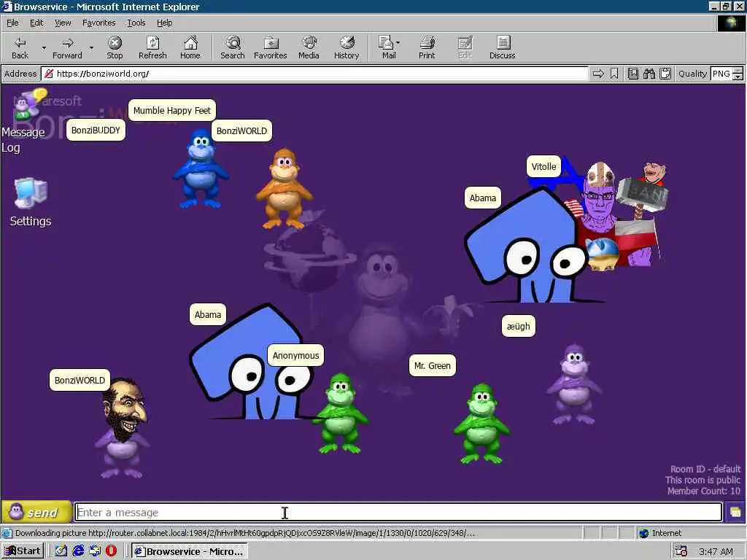
Task: Open the Back history dropdown arrow
Action: click(x=44, y=47)
